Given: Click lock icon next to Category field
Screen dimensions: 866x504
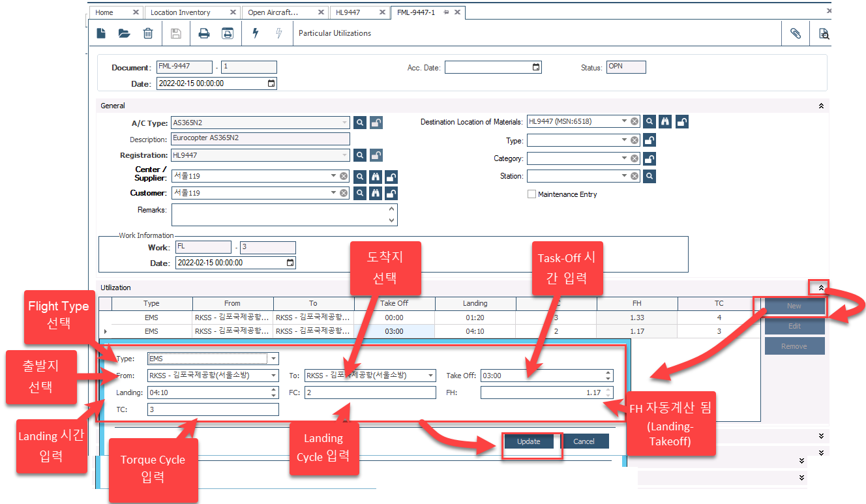Looking at the screenshot, I should [x=649, y=158].
